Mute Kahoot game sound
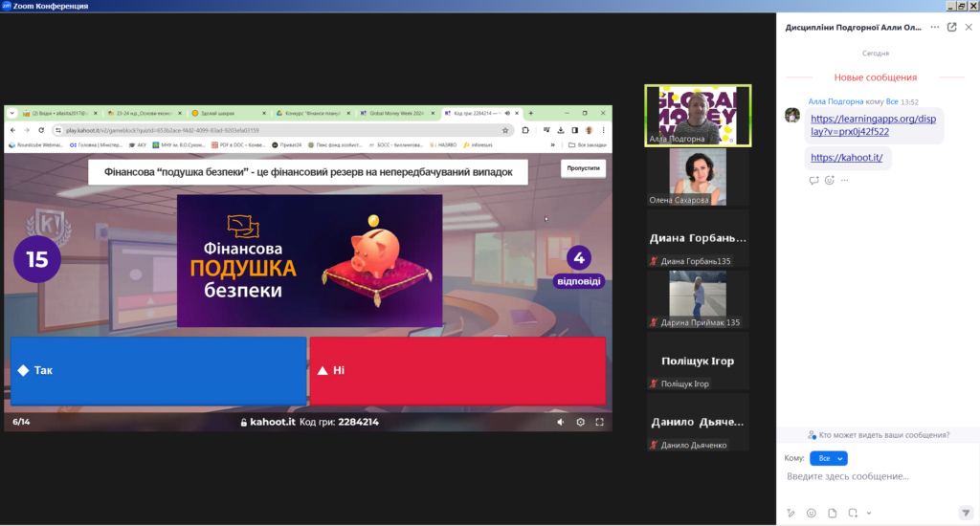This screenshot has height=526, width=980. point(561,423)
